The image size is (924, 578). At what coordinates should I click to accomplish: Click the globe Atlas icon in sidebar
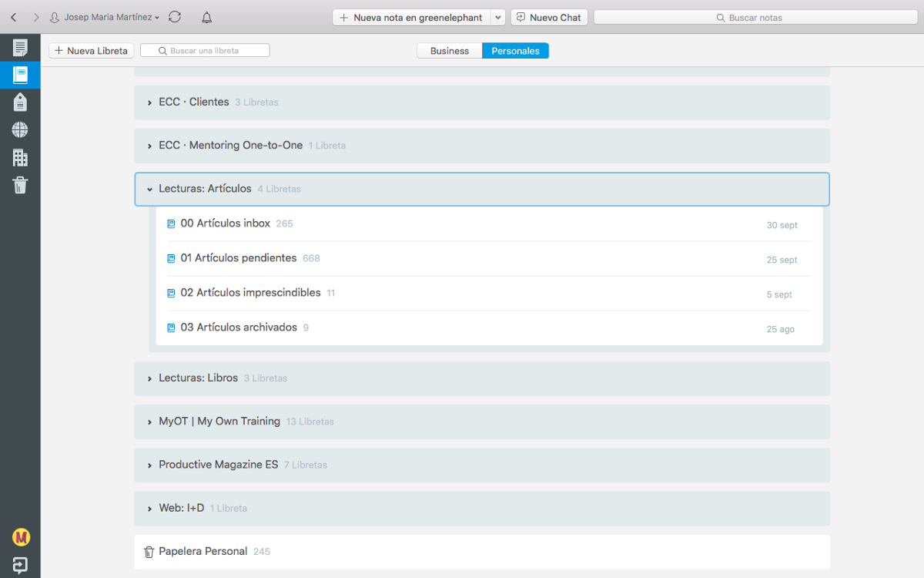pos(20,129)
